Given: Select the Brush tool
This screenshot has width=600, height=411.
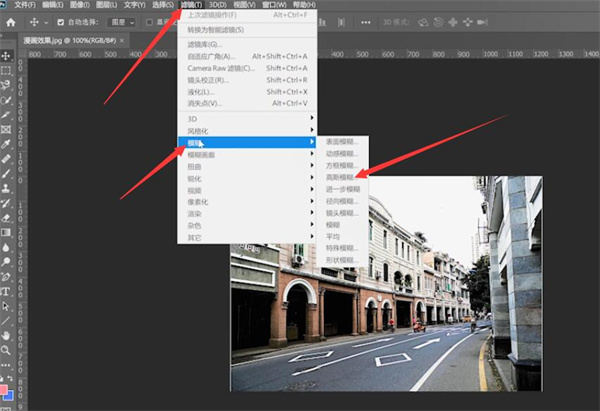Looking at the screenshot, I should [6, 173].
